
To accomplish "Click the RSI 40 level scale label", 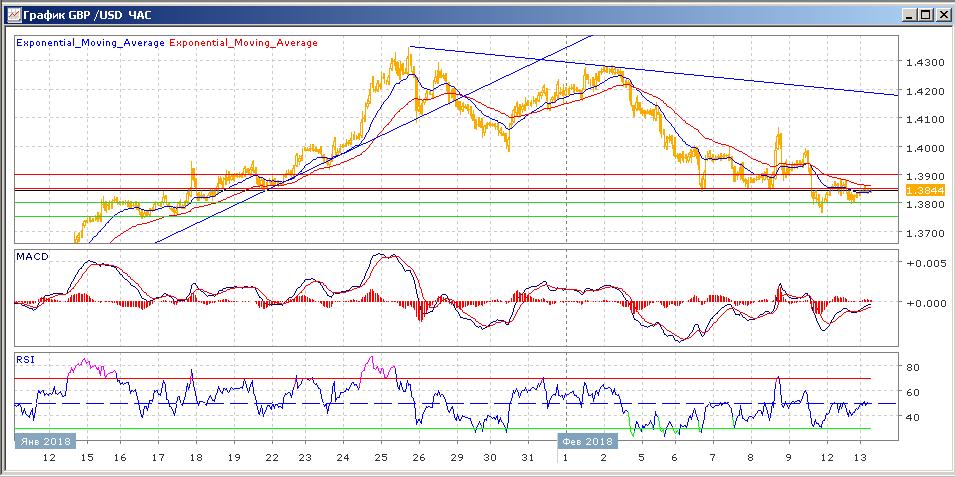I will 913,417.
